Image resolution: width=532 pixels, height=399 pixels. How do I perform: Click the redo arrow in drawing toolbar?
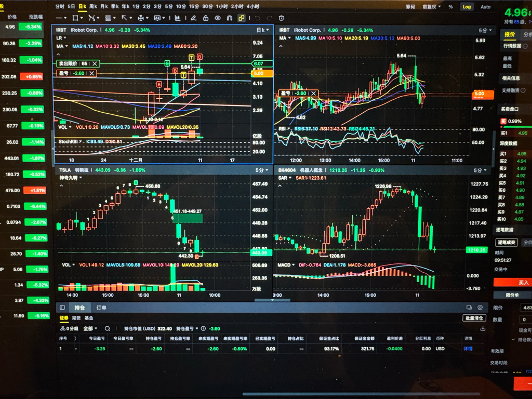[269, 18]
